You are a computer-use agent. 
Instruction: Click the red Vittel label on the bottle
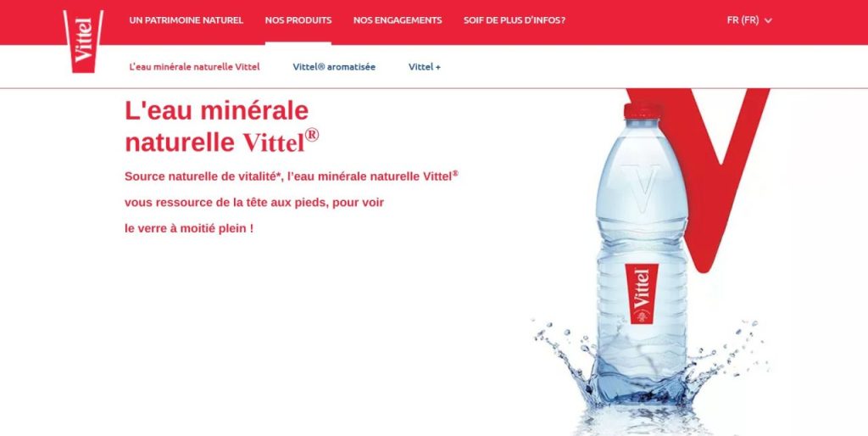(x=642, y=293)
